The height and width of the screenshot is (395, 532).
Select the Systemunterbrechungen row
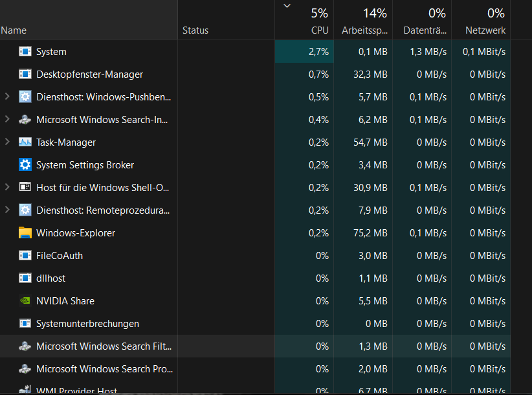255,323
